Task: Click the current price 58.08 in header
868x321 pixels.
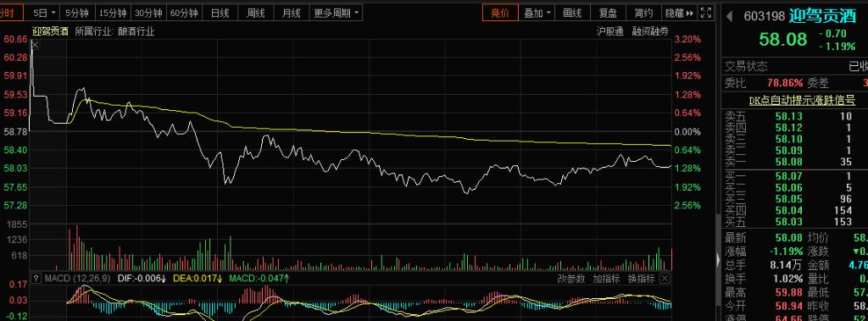Action: (x=782, y=39)
